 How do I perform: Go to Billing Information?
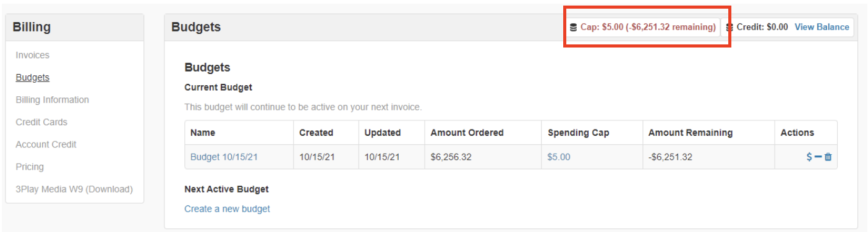pos(53,99)
